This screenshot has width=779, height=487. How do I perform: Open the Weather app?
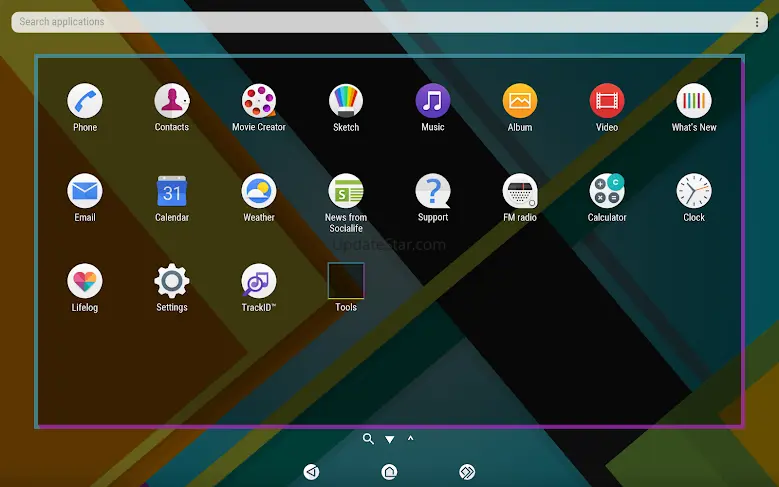point(259,191)
